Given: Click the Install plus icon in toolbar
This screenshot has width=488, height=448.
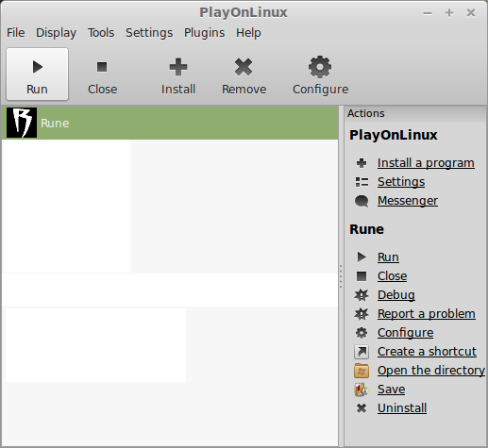Looking at the screenshot, I should pos(178,67).
